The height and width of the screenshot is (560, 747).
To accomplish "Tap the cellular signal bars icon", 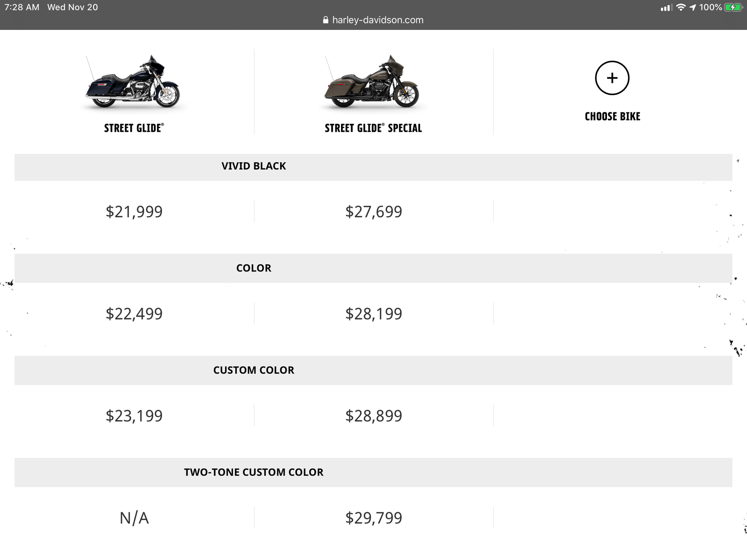I will click(x=666, y=8).
